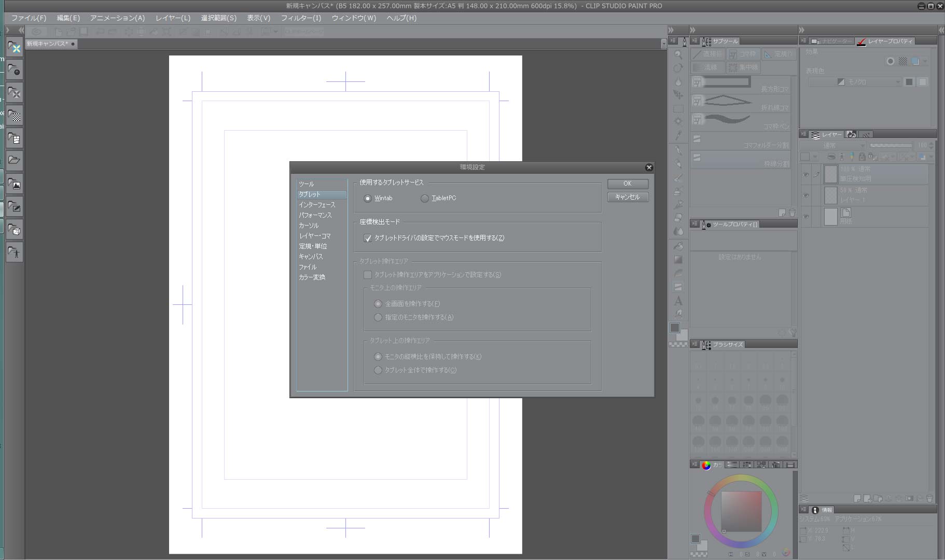Open the pose material folder icon
945x560 pixels.
click(x=15, y=253)
